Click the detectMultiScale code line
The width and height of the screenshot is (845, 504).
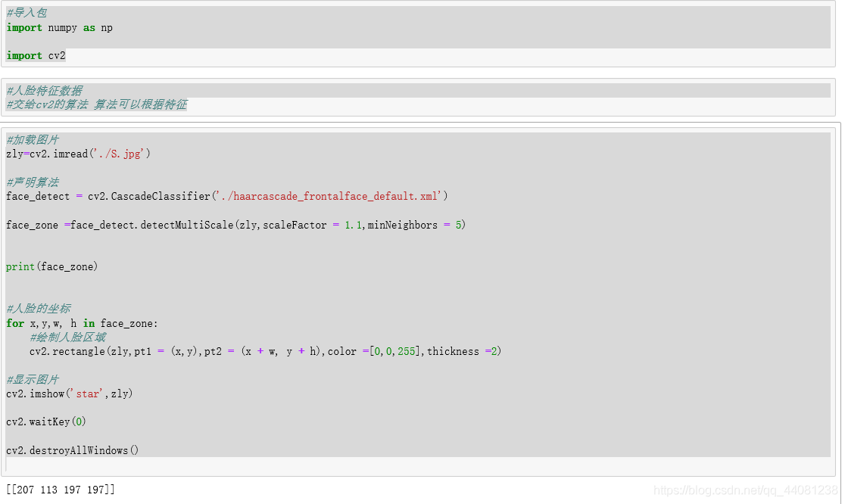tap(235, 225)
